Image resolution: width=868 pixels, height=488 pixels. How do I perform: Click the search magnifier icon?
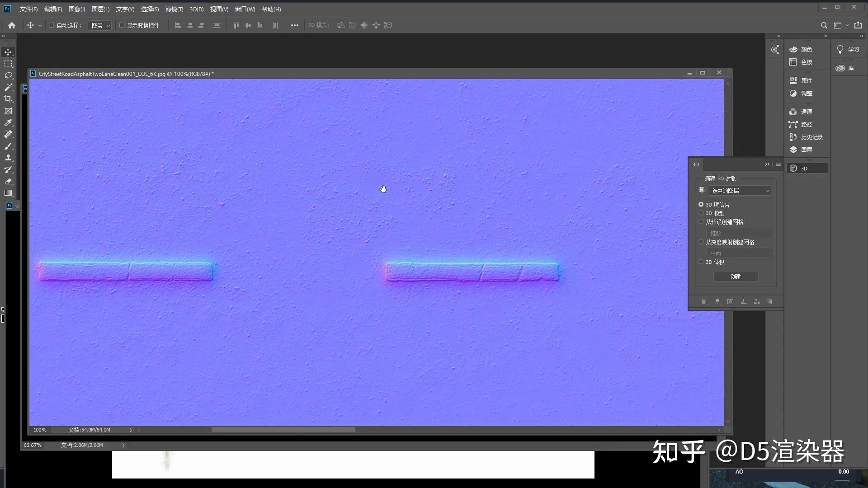point(824,25)
